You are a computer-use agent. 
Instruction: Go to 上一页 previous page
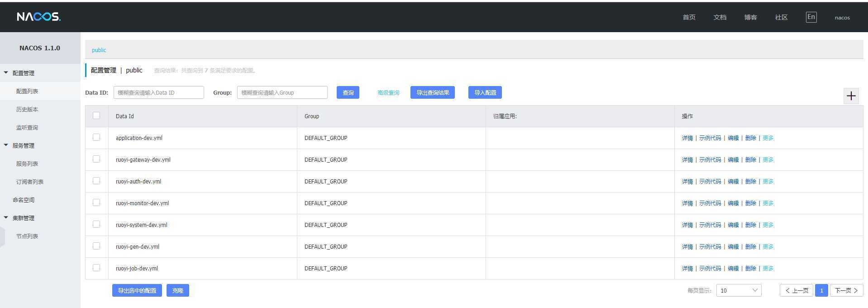point(796,290)
